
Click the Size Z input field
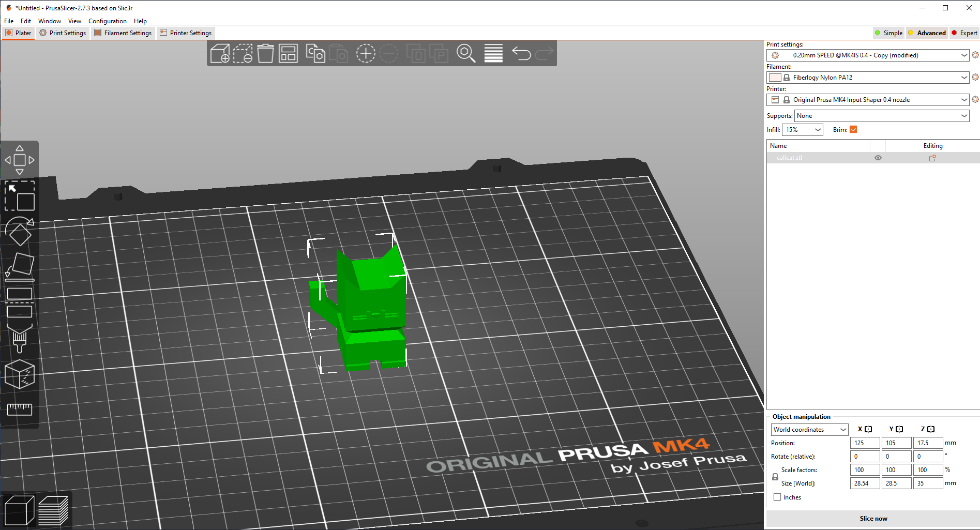click(x=928, y=483)
